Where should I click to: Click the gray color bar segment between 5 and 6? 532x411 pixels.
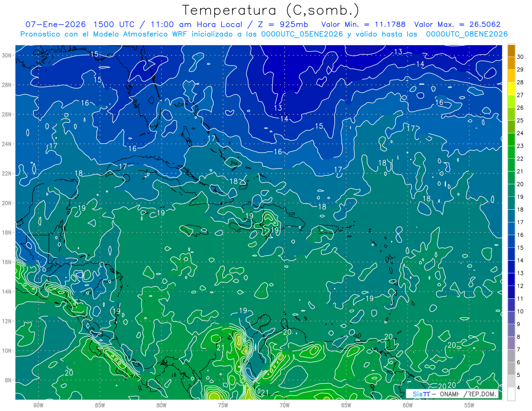pyautogui.click(x=511, y=369)
